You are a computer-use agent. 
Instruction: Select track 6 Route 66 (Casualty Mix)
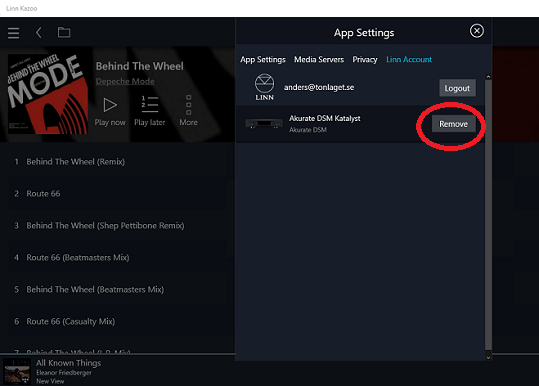[x=118, y=321]
